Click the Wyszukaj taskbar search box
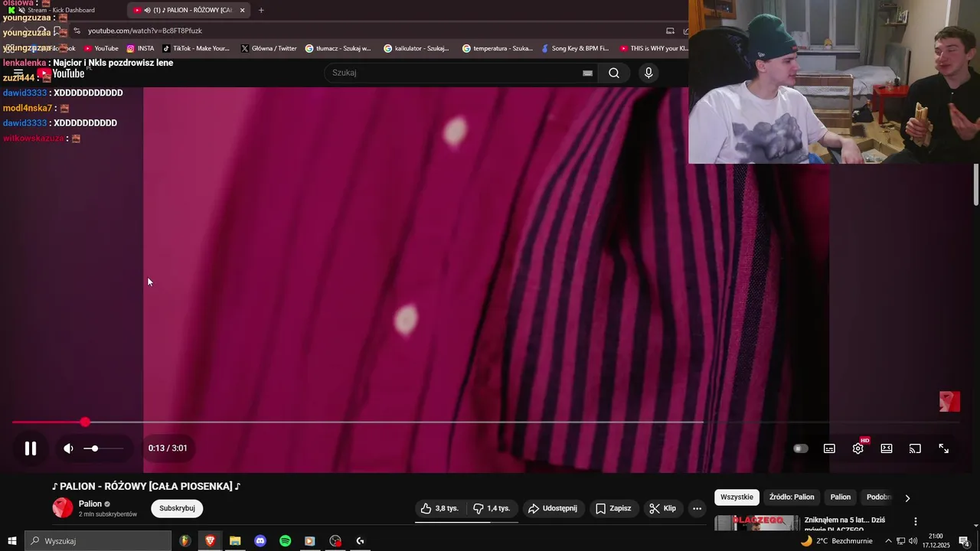The width and height of the screenshot is (980, 551). 98,541
